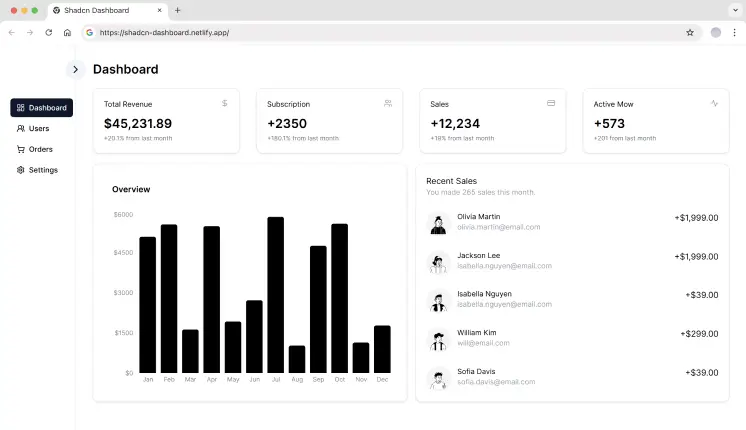746x430 pixels.
Task: Click the +12,234 sales value
Action: (x=455, y=124)
